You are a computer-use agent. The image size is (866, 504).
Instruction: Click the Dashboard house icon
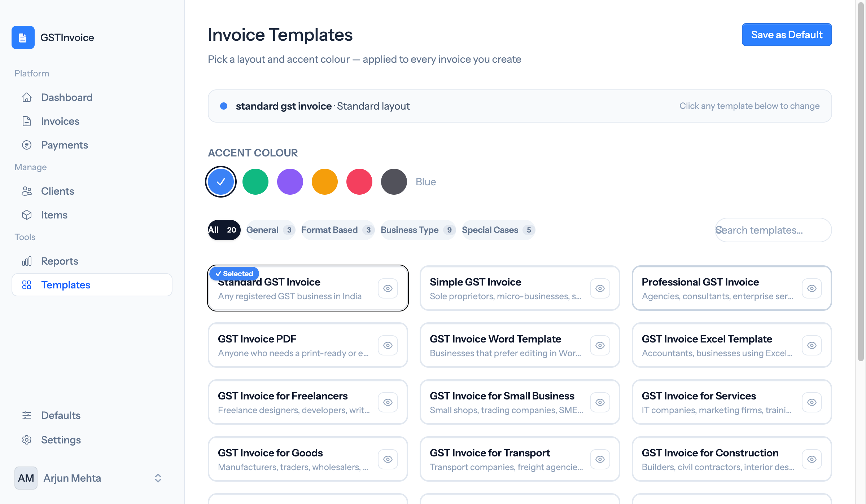coord(27,97)
